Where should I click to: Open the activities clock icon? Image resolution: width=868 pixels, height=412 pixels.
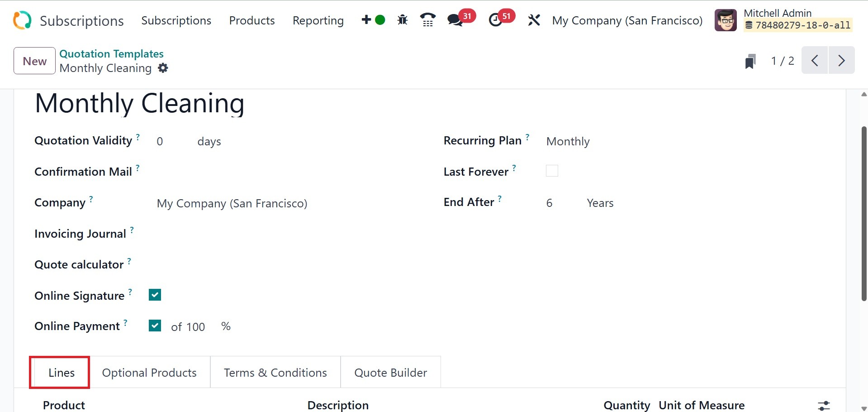496,20
